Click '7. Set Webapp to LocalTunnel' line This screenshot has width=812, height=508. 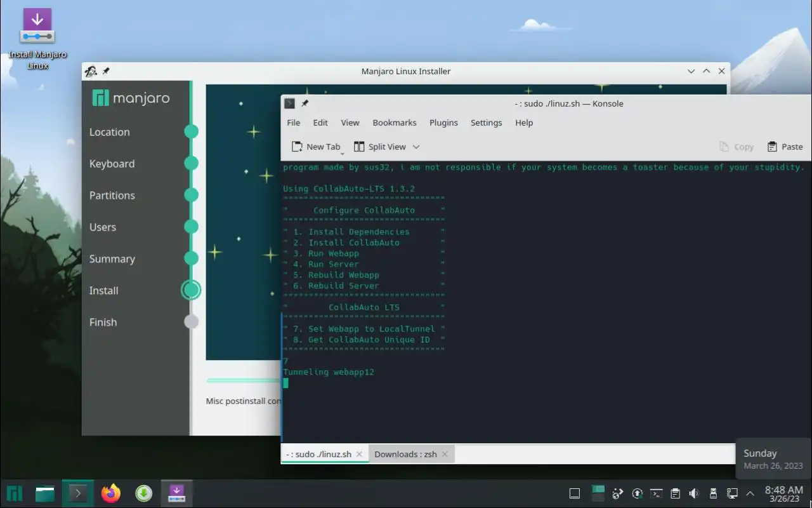364,329
